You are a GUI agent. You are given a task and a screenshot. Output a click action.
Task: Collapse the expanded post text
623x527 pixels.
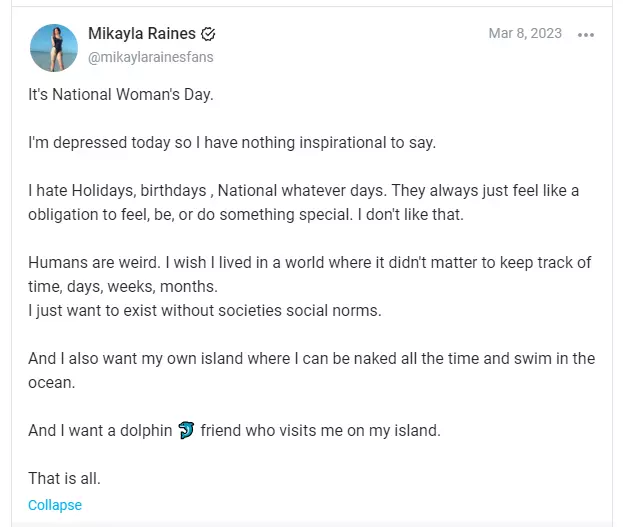(55, 505)
